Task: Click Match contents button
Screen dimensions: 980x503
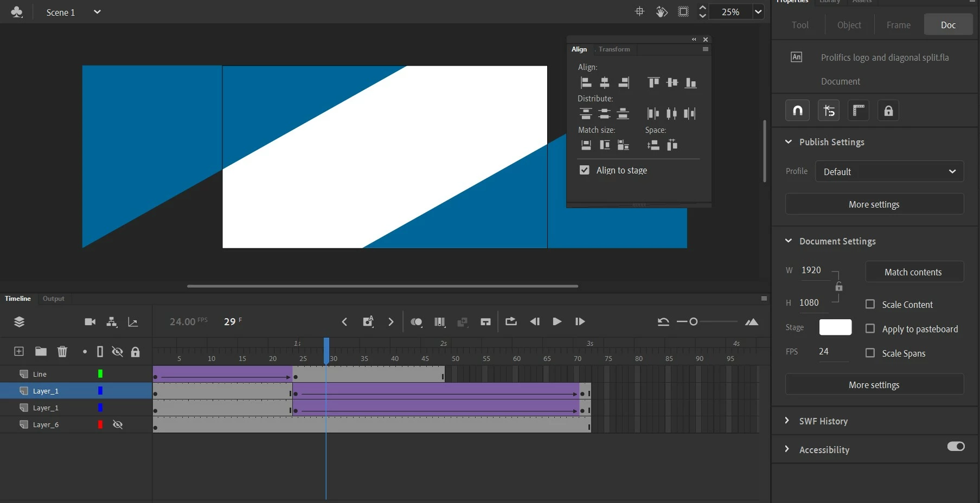Action: [x=914, y=272]
